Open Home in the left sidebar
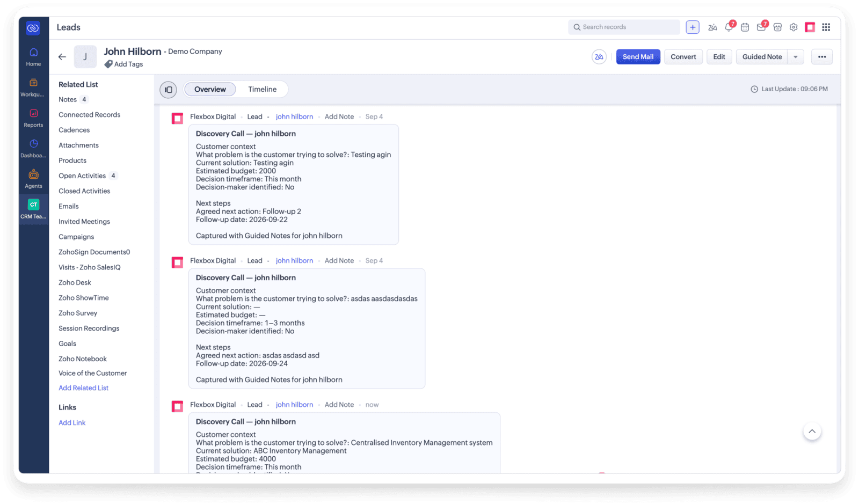Screen dimensions: 859x504 (x=33, y=57)
